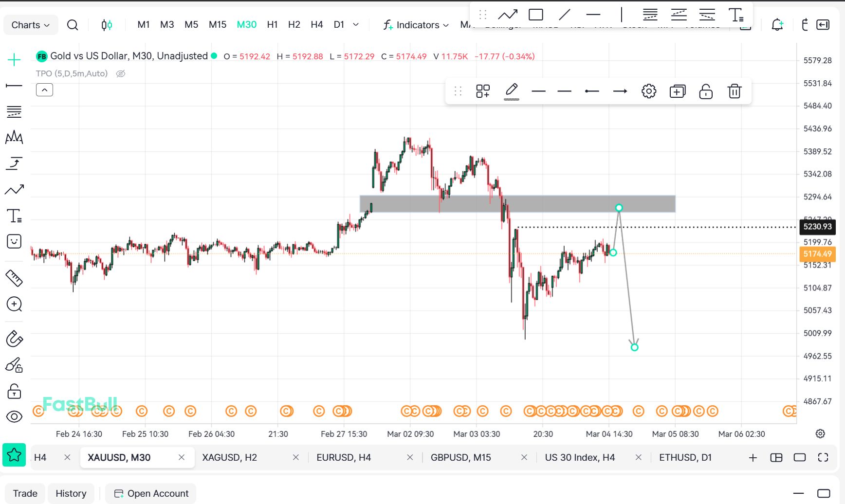
Task: Switch to the EURUSD, H4 chart tab
Action: [x=343, y=457]
